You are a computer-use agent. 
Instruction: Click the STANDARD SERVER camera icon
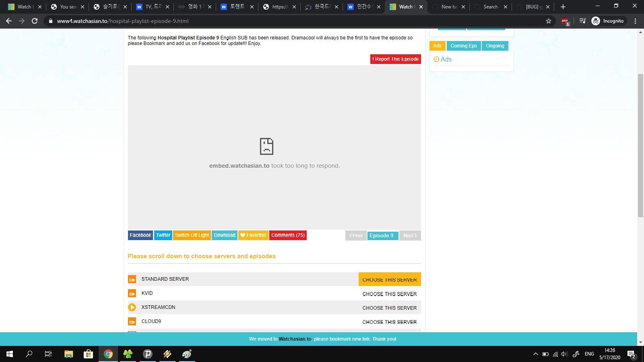(132, 279)
